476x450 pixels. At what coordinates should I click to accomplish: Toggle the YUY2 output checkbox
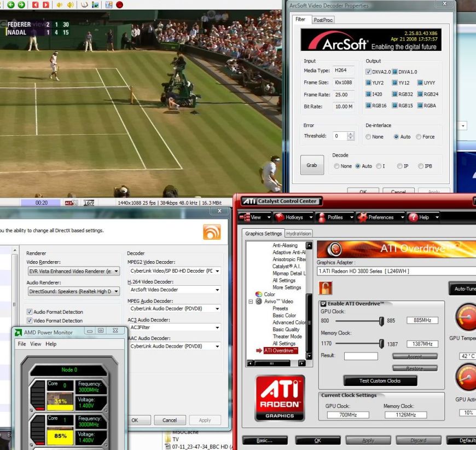[x=368, y=83]
